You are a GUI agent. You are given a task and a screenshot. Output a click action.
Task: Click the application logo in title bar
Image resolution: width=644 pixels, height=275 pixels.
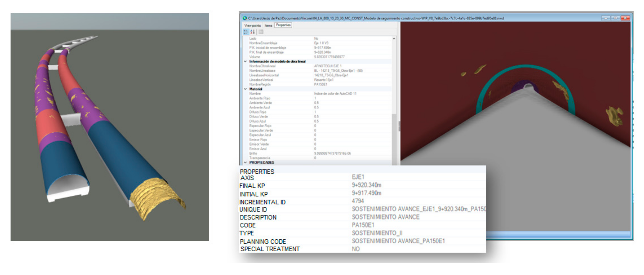[x=245, y=18]
